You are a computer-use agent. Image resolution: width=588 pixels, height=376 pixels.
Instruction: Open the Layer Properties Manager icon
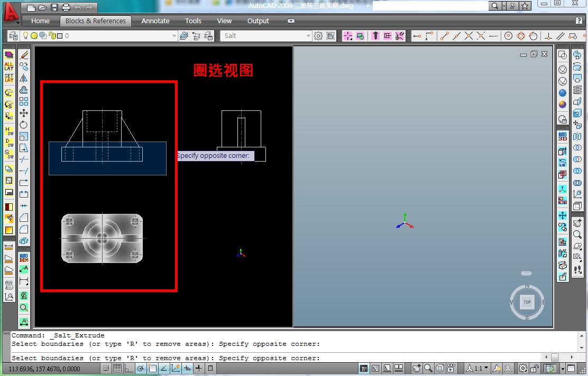click(x=14, y=35)
